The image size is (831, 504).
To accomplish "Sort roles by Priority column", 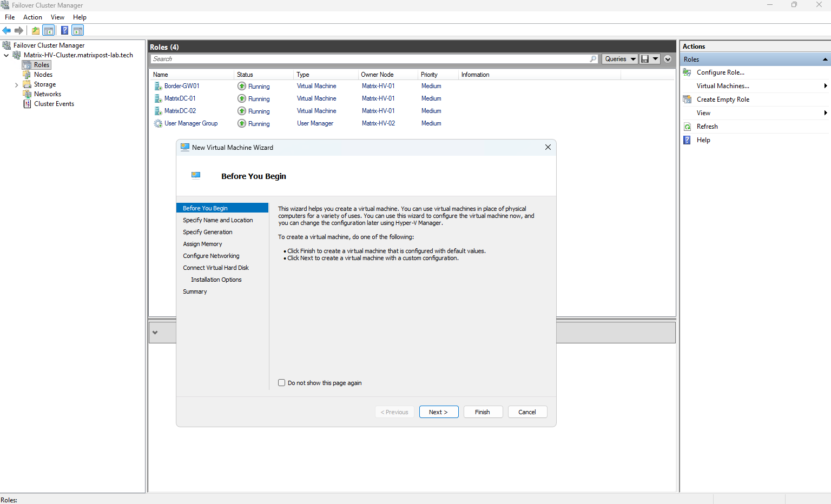I will pyautogui.click(x=438, y=75).
